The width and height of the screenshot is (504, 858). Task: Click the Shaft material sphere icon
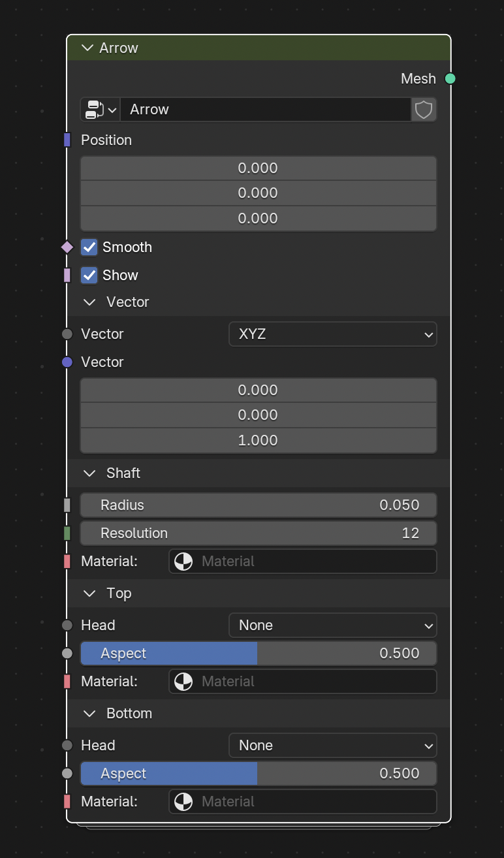pyautogui.click(x=183, y=562)
